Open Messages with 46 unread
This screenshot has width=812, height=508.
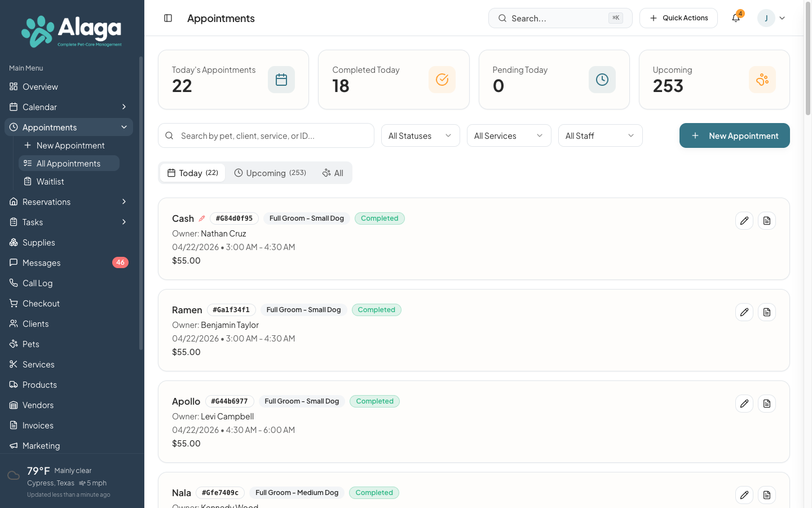point(69,262)
